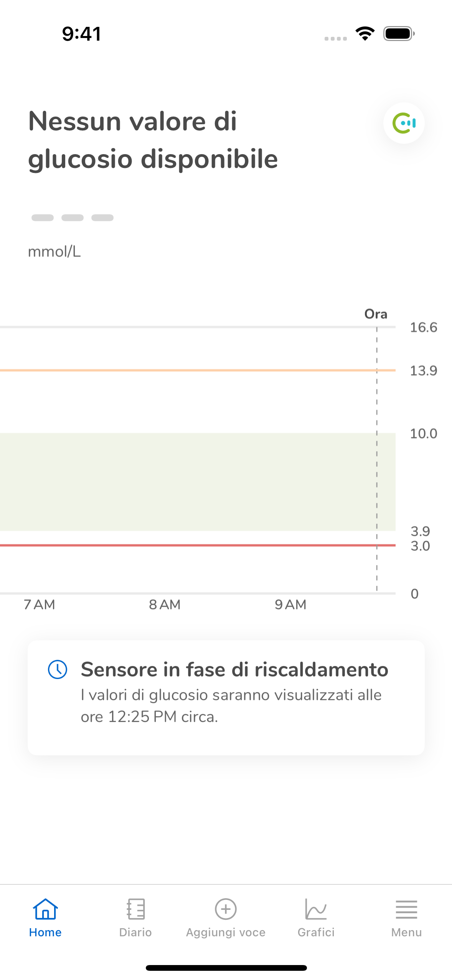This screenshot has width=452, height=980.
Task: Tap the Aggiungi voce plus icon
Action: (226, 909)
